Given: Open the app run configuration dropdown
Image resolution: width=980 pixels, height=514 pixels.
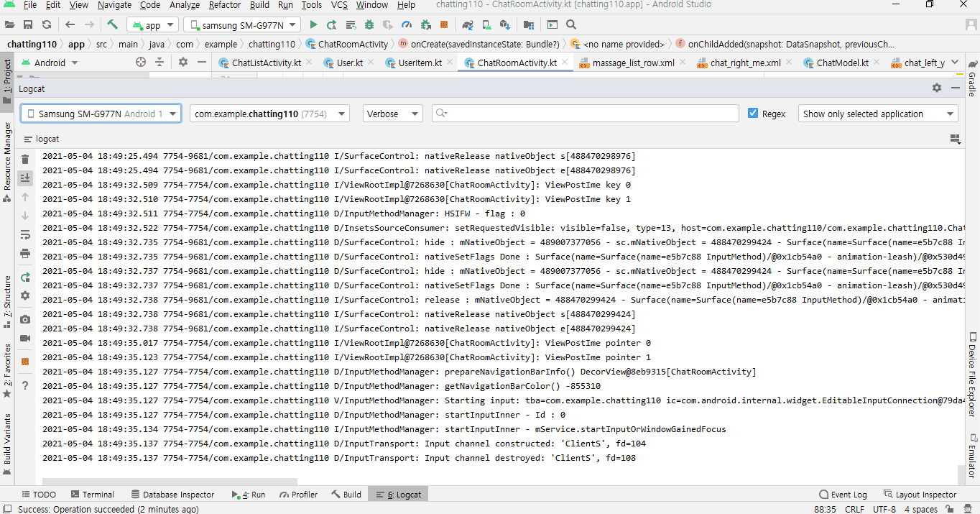Looking at the screenshot, I should pyautogui.click(x=152, y=25).
